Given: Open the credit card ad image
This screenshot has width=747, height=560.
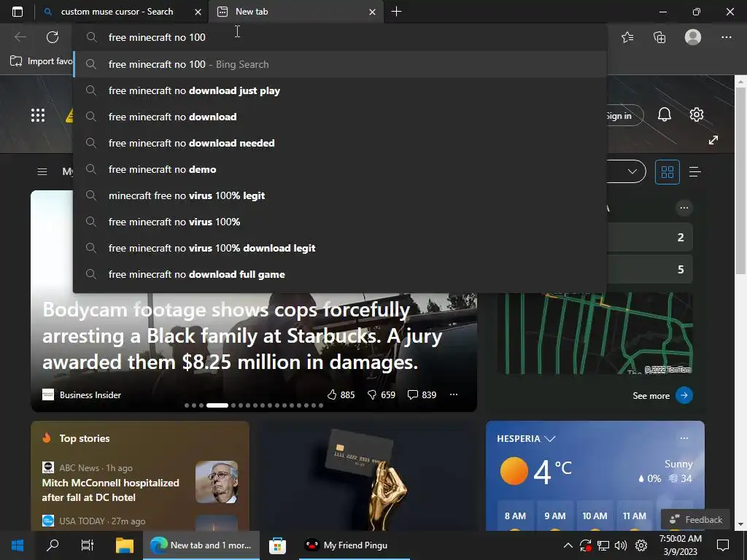Looking at the screenshot, I should click(368, 476).
